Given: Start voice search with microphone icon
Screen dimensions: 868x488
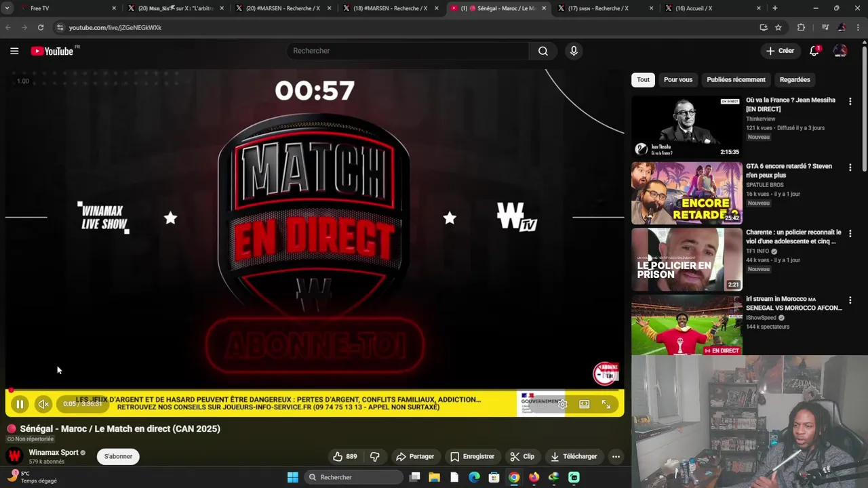Looking at the screenshot, I should pyautogui.click(x=574, y=51).
